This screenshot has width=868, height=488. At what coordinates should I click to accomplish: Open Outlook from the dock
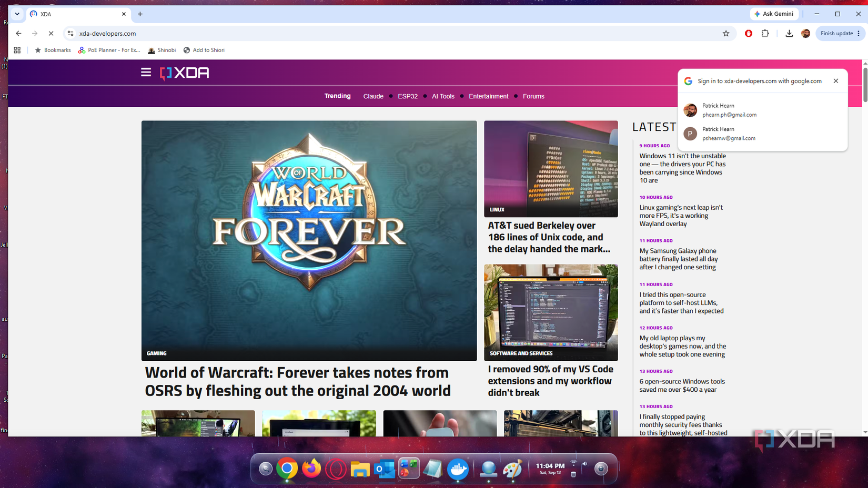(385, 468)
